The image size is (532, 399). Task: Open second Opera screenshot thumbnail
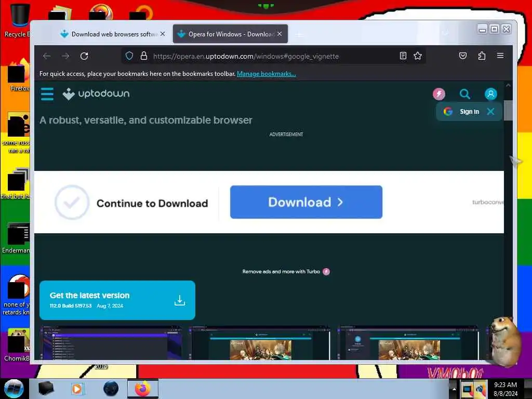pyautogui.click(x=260, y=343)
